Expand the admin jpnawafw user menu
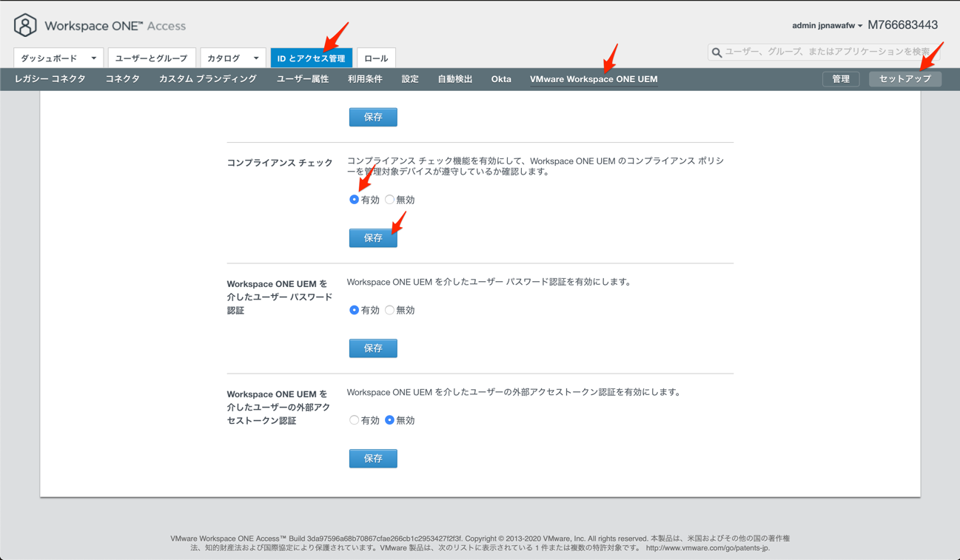The height and width of the screenshot is (560, 960). (827, 25)
